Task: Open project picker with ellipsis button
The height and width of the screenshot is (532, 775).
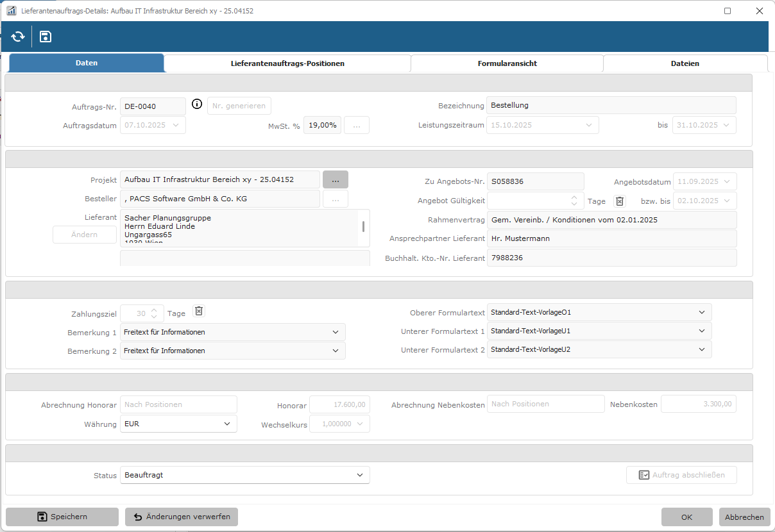Action: coord(335,179)
